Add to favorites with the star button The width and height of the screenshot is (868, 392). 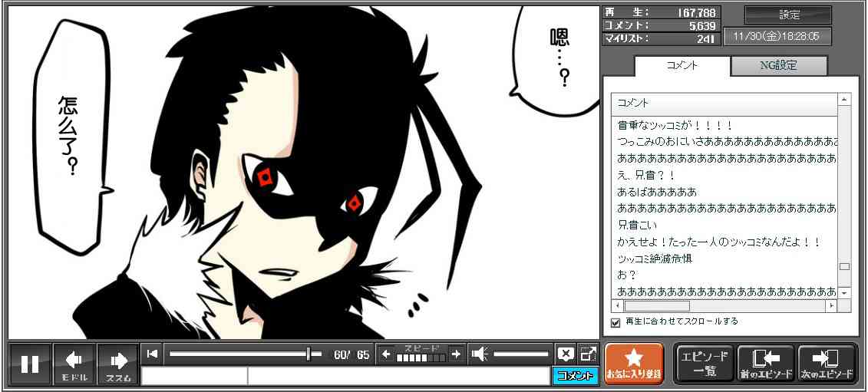click(634, 364)
